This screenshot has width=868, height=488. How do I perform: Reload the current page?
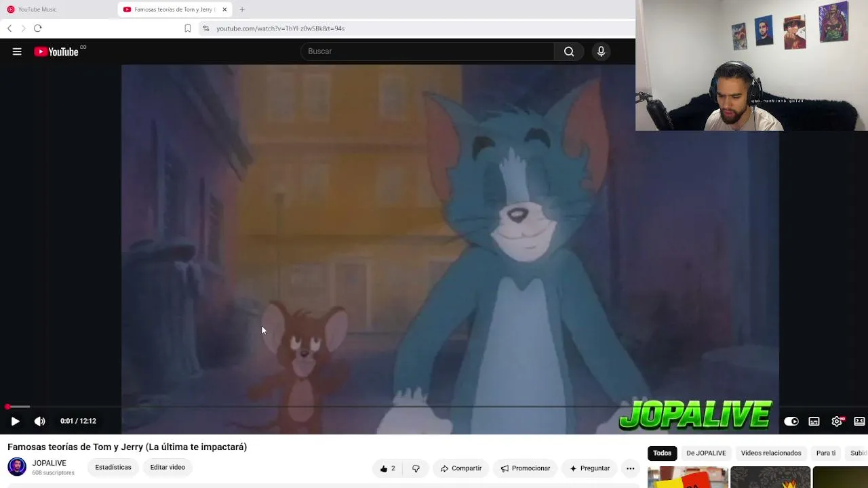pos(38,28)
